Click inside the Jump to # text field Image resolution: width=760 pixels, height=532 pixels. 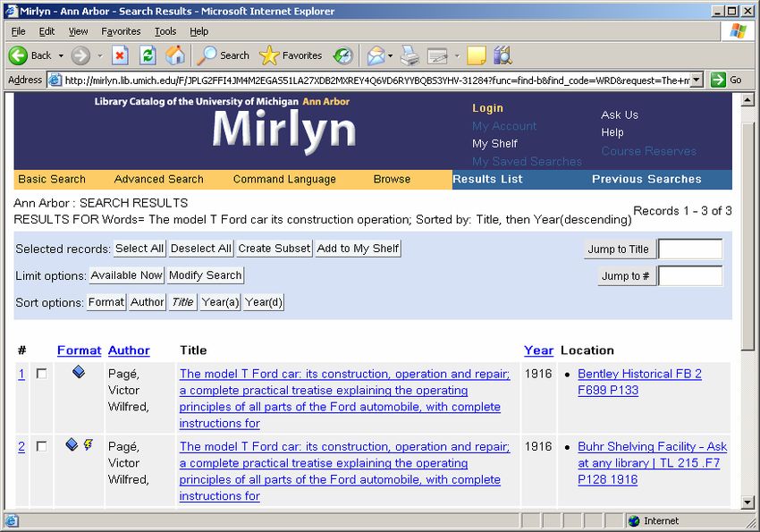(x=690, y=275)
